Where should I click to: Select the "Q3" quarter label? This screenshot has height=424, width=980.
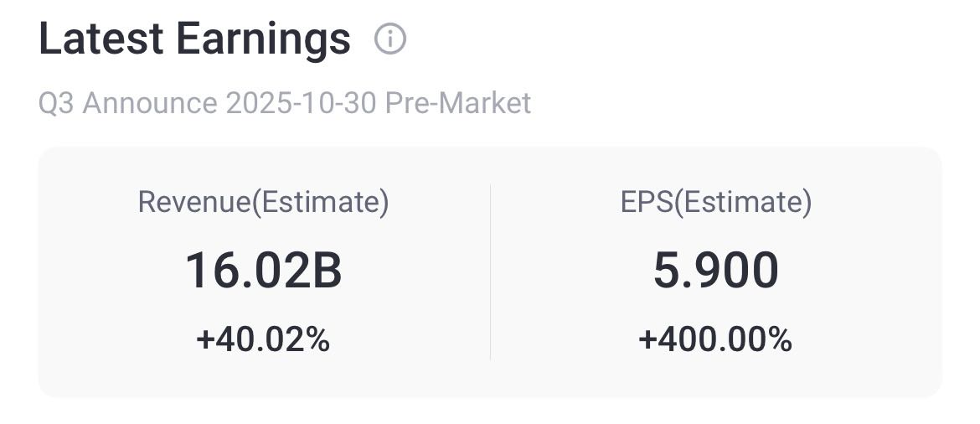click(x=57, y=103)
